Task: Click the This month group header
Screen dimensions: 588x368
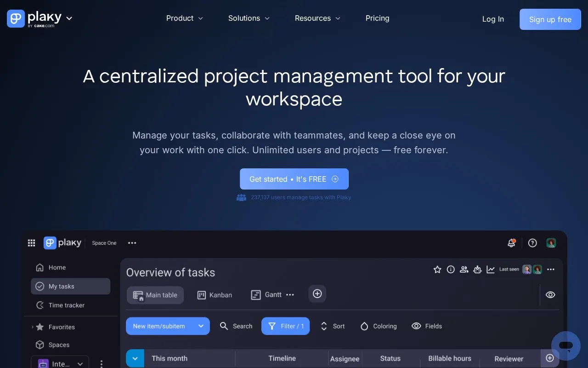Action: [170, 358]
